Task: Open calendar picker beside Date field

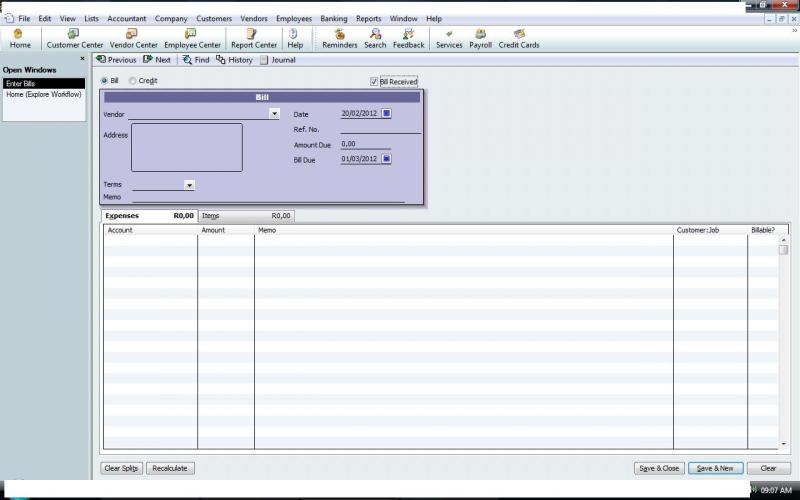Action: click(x=387, y=113)
